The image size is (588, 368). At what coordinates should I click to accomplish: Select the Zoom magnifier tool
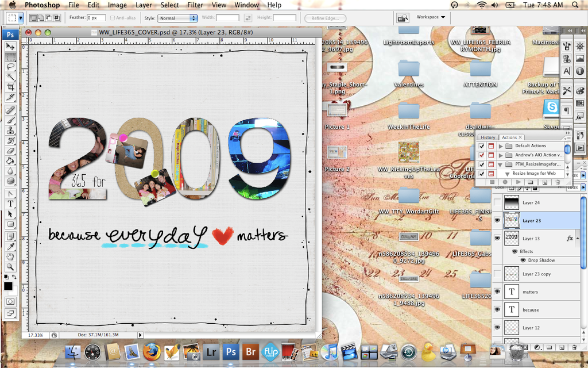click(10, 267)
